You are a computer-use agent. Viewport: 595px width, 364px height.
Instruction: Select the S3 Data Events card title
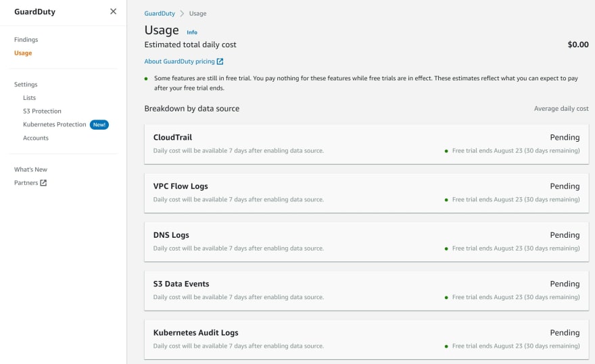181,284
